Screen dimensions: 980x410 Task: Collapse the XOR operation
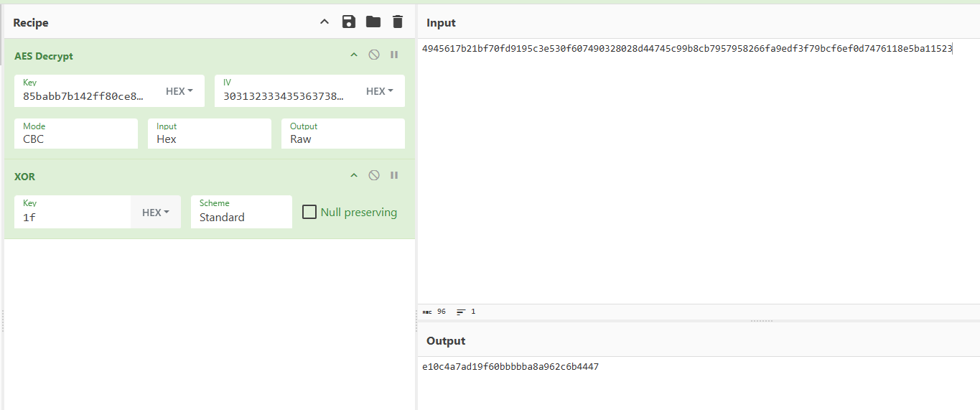pos(353,175)
